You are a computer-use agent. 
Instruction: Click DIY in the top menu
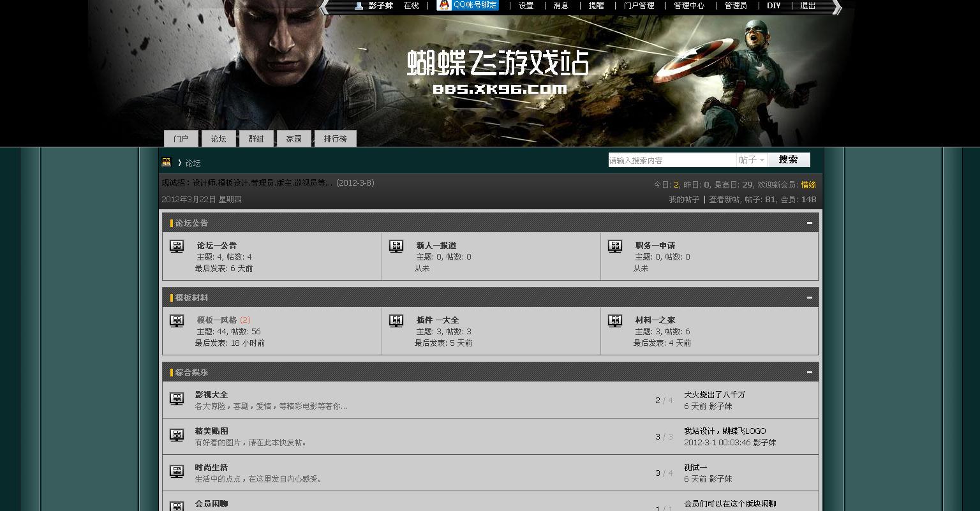pyautogui.click(x=774, y=6)
